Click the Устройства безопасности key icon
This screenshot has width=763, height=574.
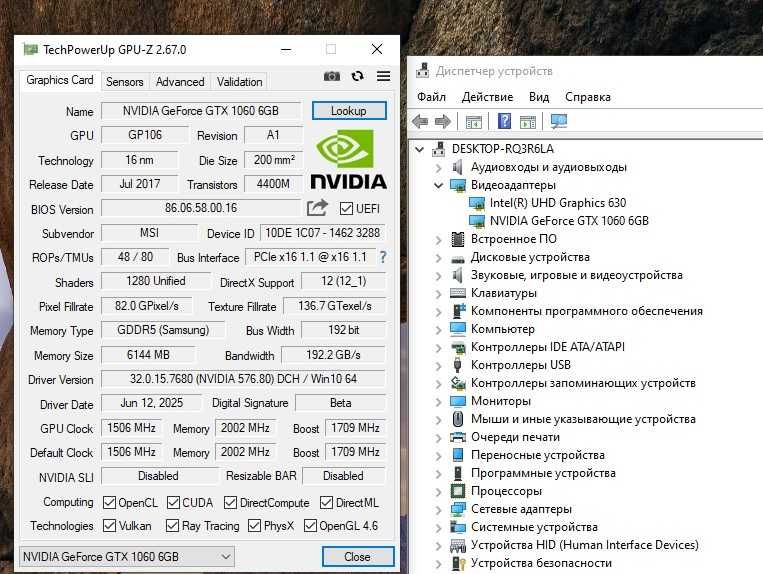tap(457, 563)
